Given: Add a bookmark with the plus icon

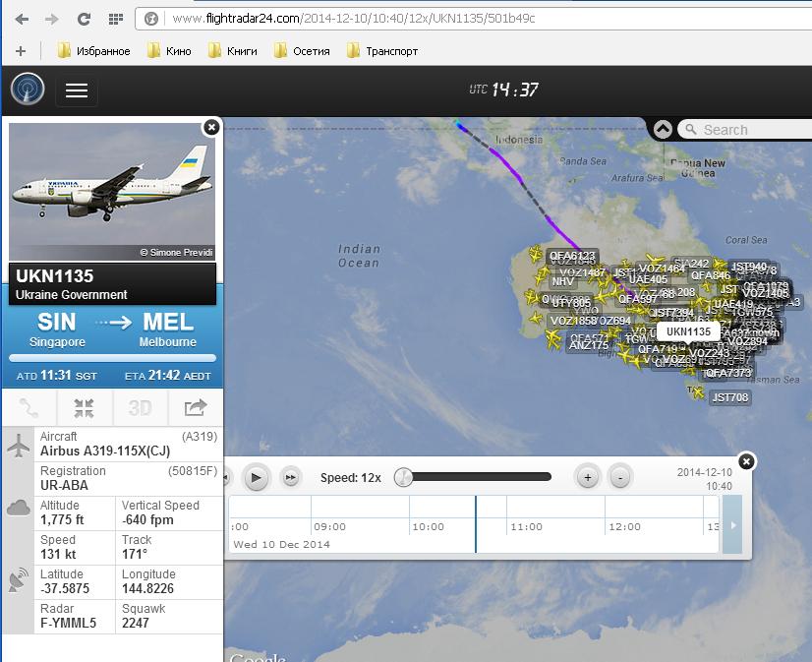Looking at the screenshot, I should pyautogui.click(x=21, y=51).
